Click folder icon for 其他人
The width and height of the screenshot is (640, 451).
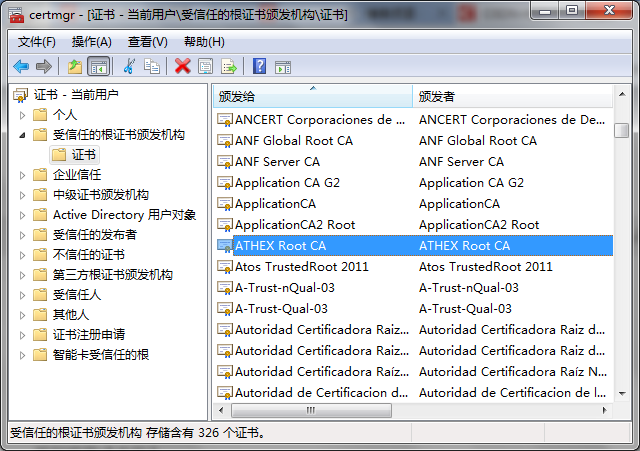40,315
